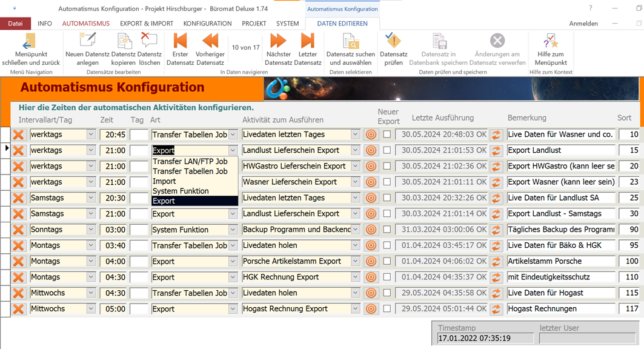Screen dimensions: 644x349
Task: Create new record with Neuen Datensatz anlegen
Action: point(88,41)
